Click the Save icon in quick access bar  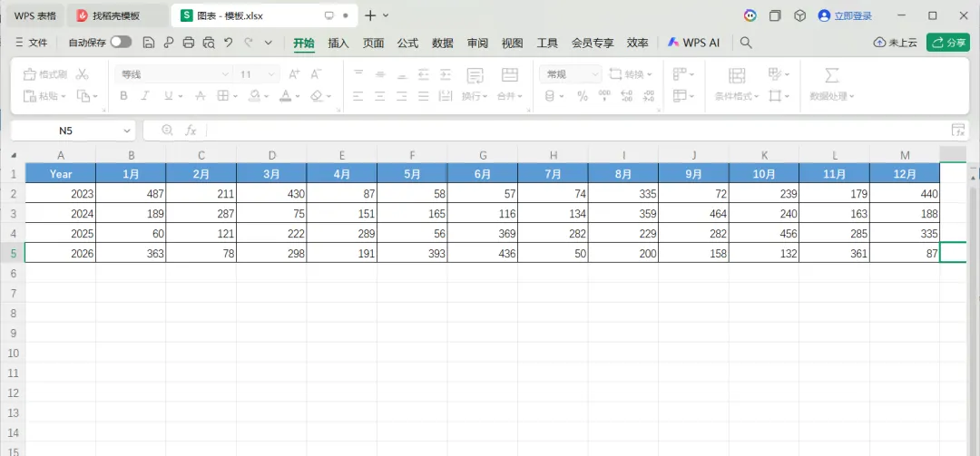coord(148,43)
